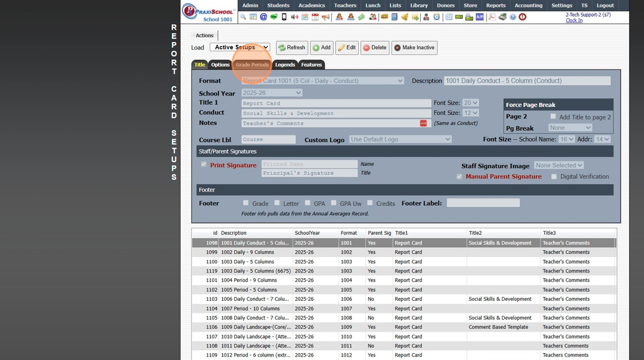Switch to the Legends tab

285,64
